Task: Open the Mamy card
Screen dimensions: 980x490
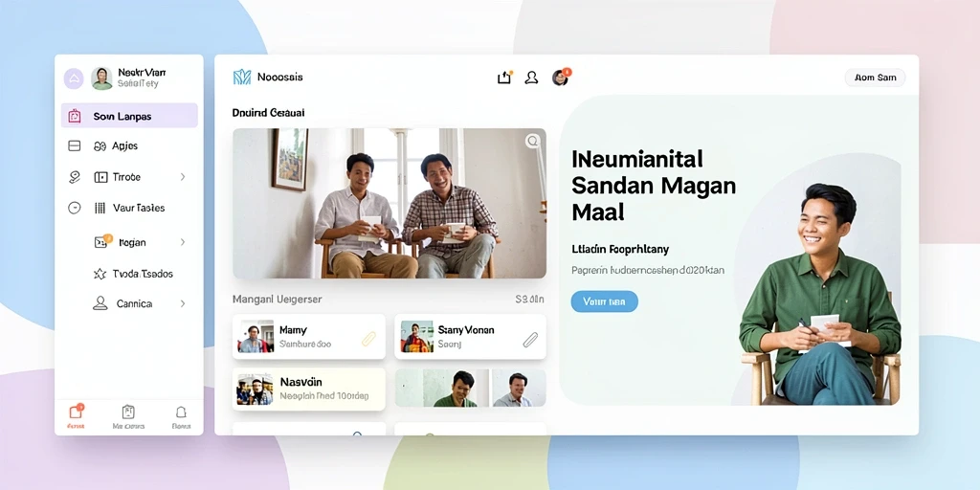Action: click(x=309, y=337)
